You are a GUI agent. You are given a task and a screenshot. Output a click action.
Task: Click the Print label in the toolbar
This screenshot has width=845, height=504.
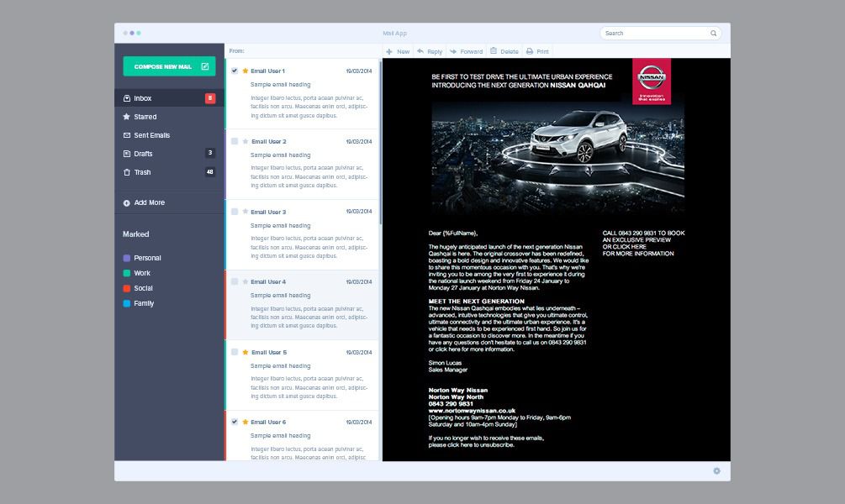coord(542,52)
